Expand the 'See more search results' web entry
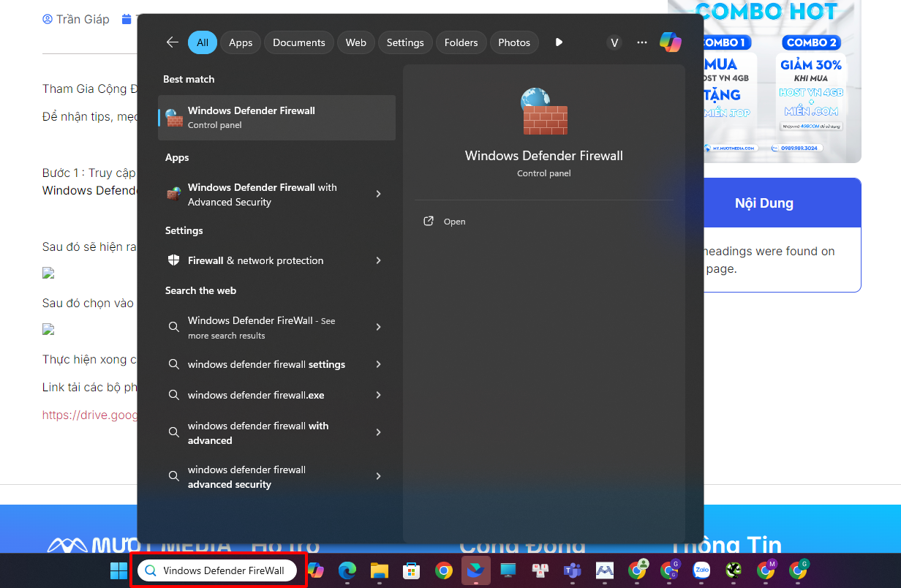Screen dimensions: 901x588 tap(378, 327)
